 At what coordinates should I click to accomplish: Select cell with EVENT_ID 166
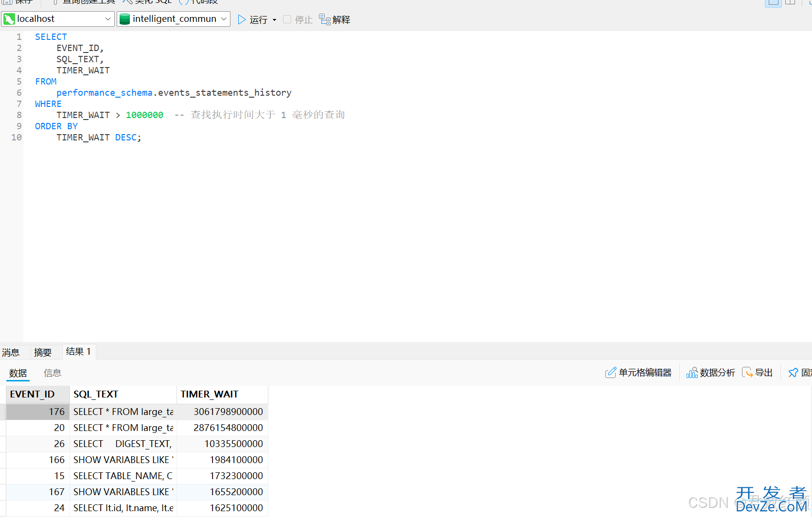tap(38, 460)
